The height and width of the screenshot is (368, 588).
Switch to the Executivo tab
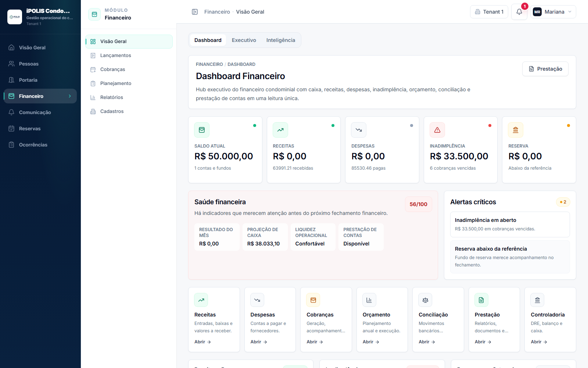pos(244,40)
